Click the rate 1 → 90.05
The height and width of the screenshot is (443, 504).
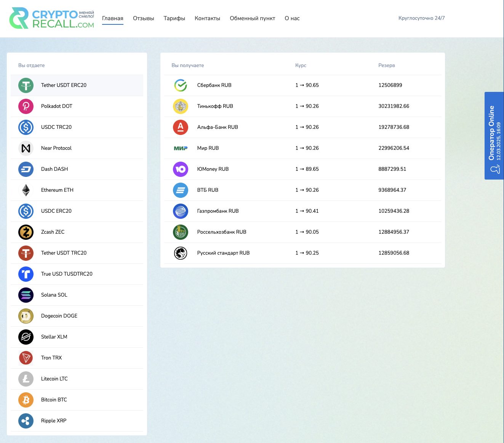307,232
